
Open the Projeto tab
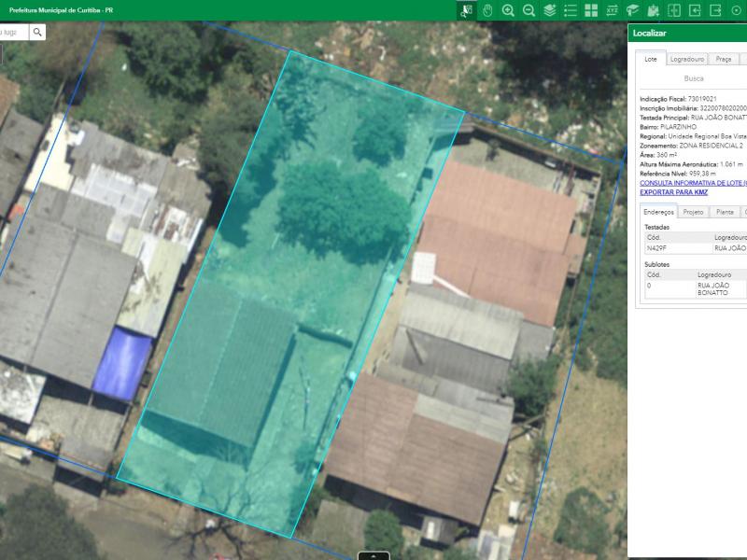coord(693,212)
